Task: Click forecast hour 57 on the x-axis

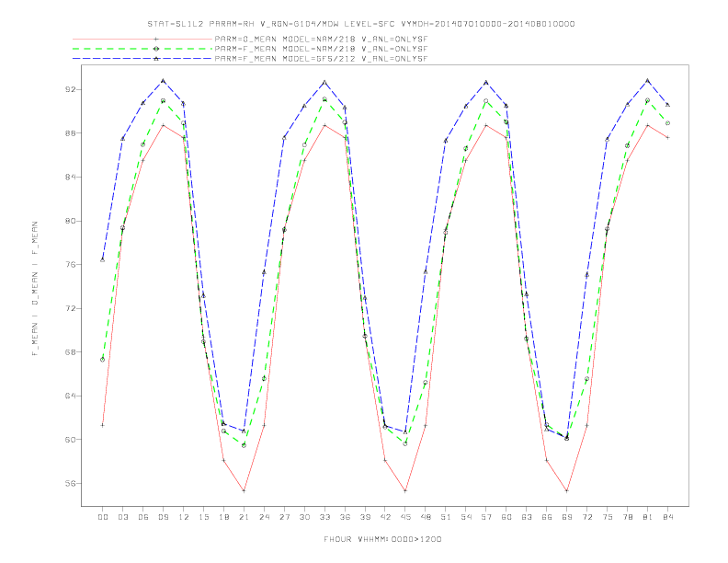Action: [x=486, y=517]
